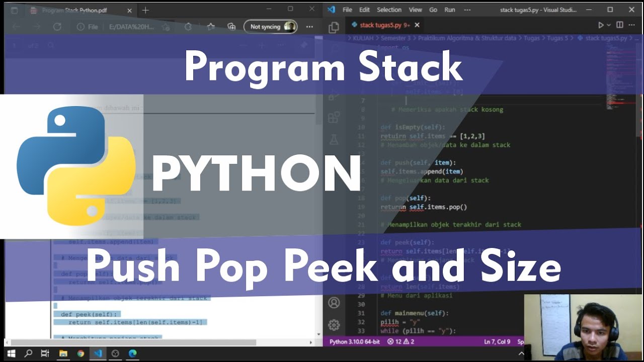Open the Go menu in VS Code
This screenshot has height=362, width=644.
pos(433,10)
